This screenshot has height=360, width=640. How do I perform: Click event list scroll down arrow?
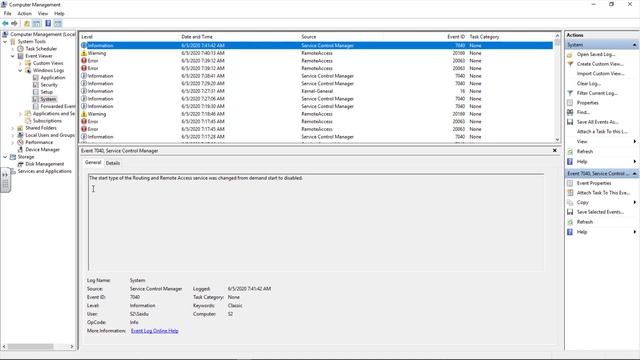558,140
